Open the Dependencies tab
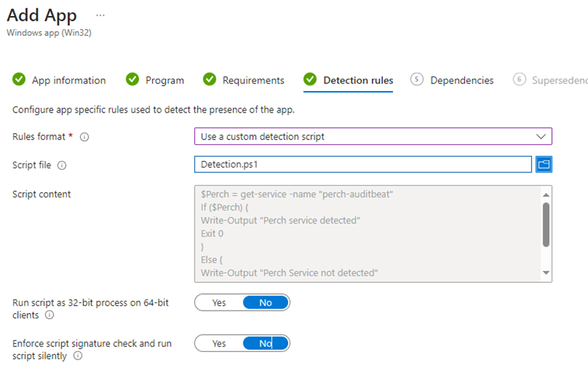Screen dimensions: 588x381 (462, 81)
